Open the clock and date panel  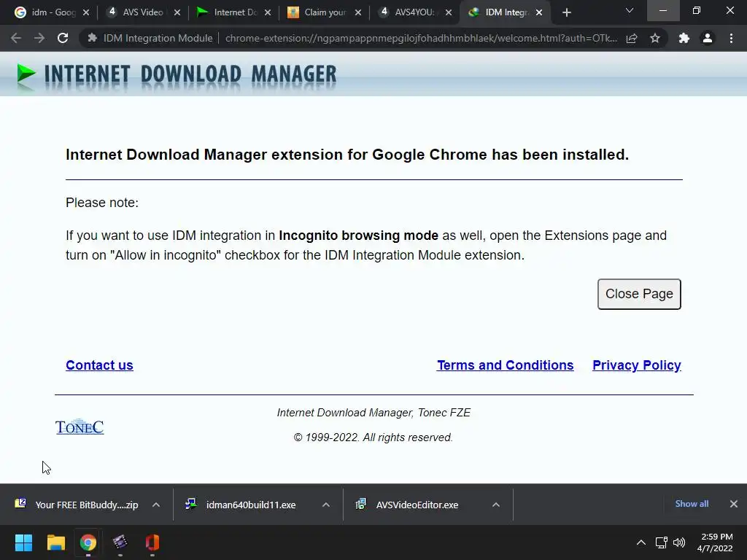pyautogui.click(x=715, y=542)
